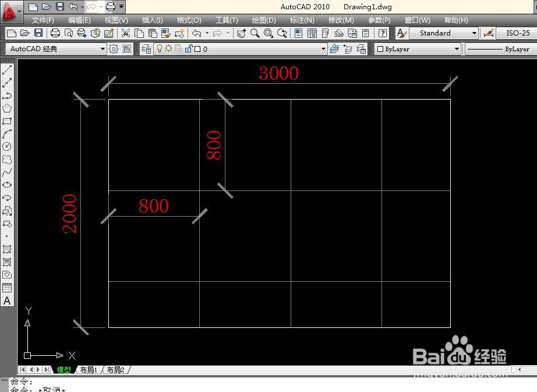Open the AutoCAD 经典 workspace dropdown
Viewport: 537px width, 392px height.
pyautogui.click(x=56, y=49)
